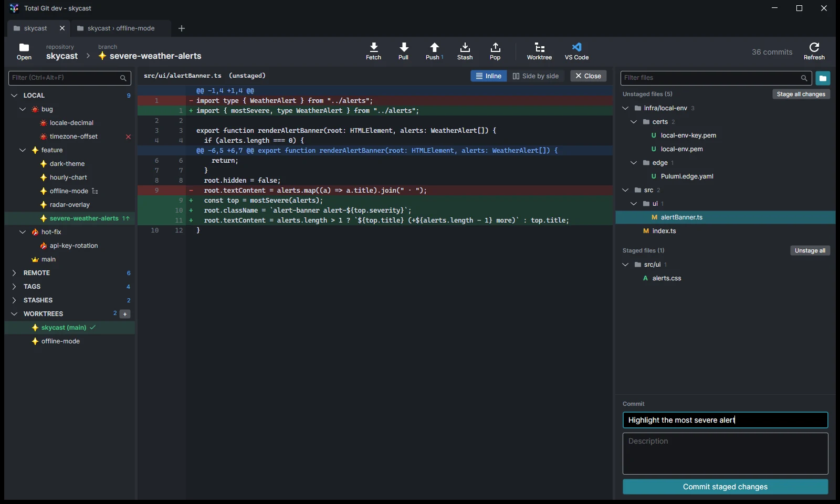Collapse infra/local-env folder

click(x=625, y=108)
